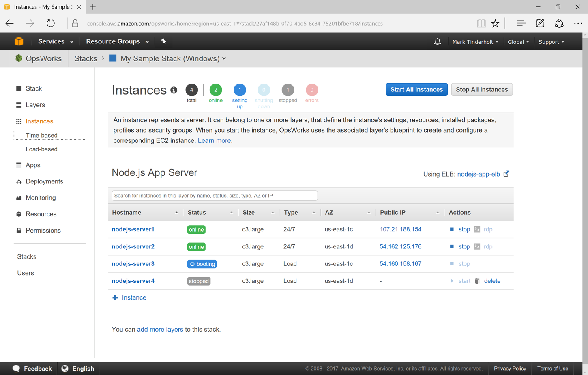Click Start All Instances button
This screenshot has height=375, width=588.
(x=416, y=89)
